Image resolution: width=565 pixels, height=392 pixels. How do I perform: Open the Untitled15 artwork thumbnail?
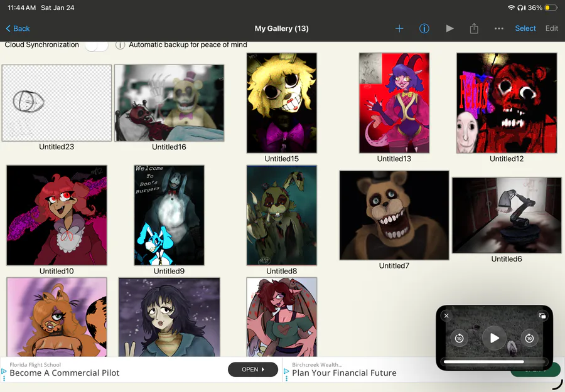pyautogui.click(x=282, y=103)
